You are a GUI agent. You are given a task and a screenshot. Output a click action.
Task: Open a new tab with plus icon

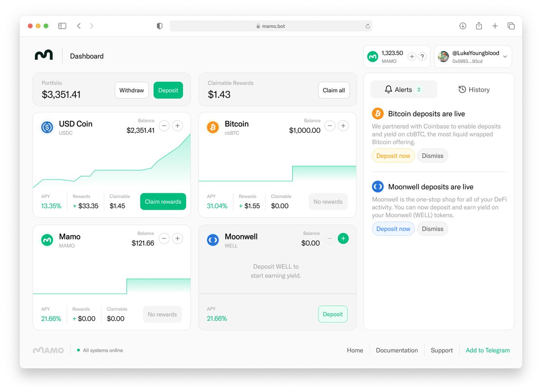[495, 26]
